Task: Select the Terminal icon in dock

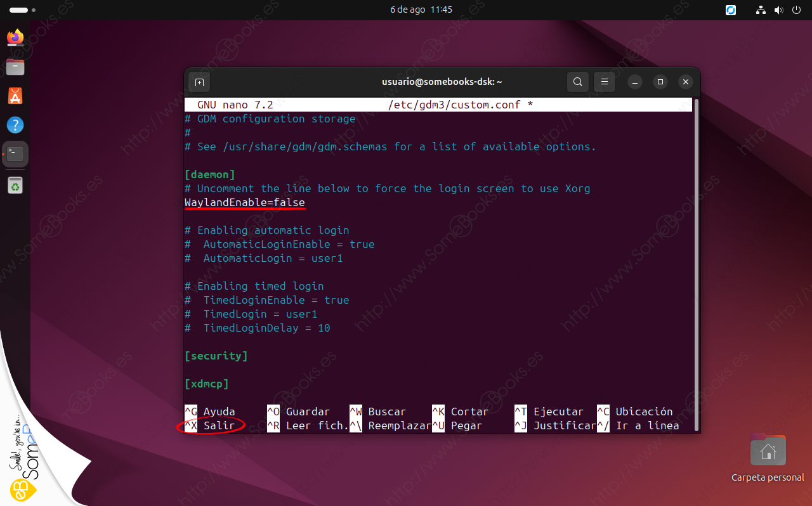Action: click(x=15, y=154)
